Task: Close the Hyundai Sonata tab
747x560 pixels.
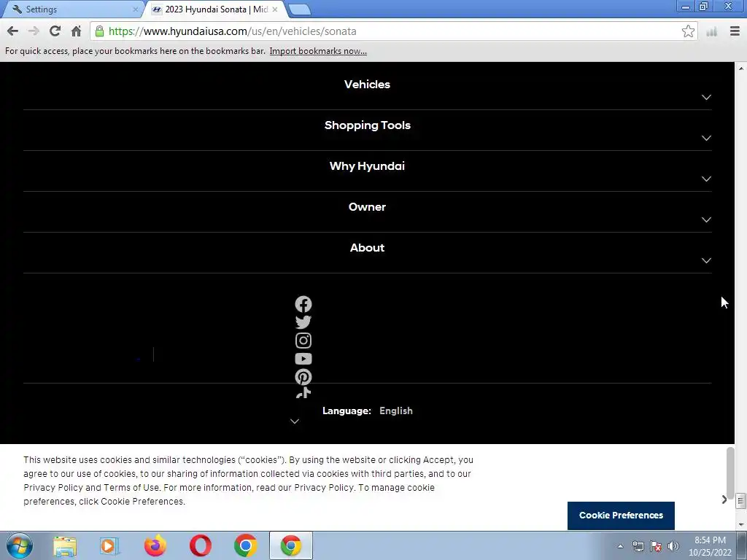Action: pos(275,9)
